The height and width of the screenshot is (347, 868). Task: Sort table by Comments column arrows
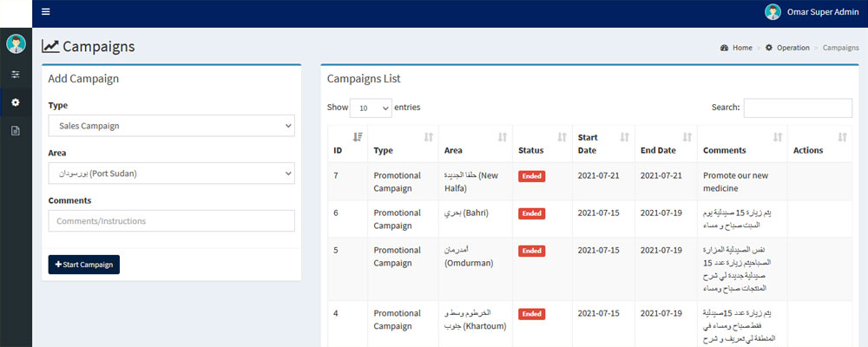click(777, 137)
